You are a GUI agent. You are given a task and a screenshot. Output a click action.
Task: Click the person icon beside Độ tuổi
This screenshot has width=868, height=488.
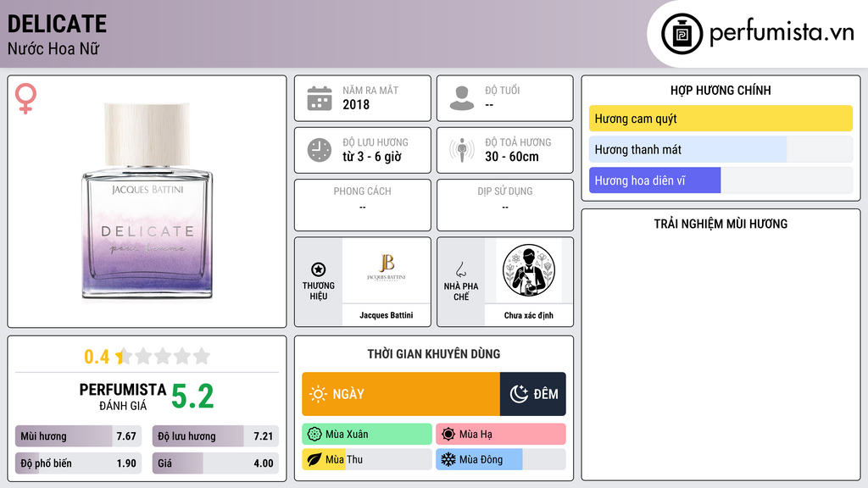[x=462, y=98]
